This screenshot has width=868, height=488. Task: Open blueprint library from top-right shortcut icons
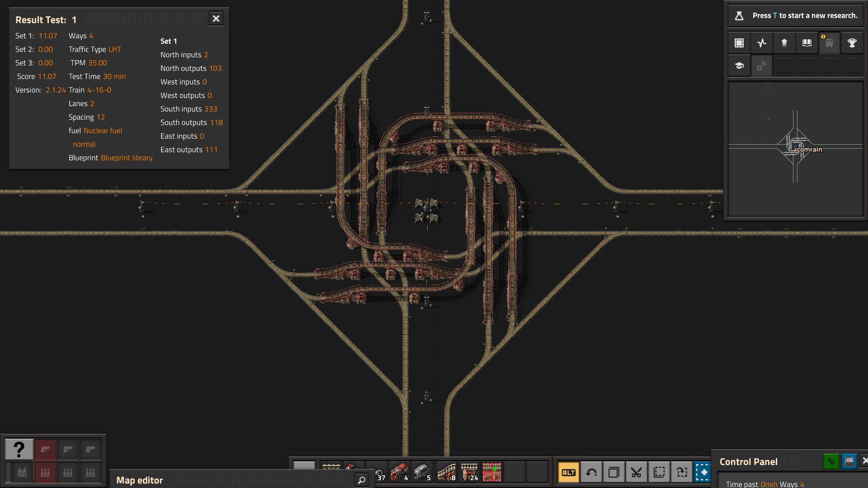point(739,43)
